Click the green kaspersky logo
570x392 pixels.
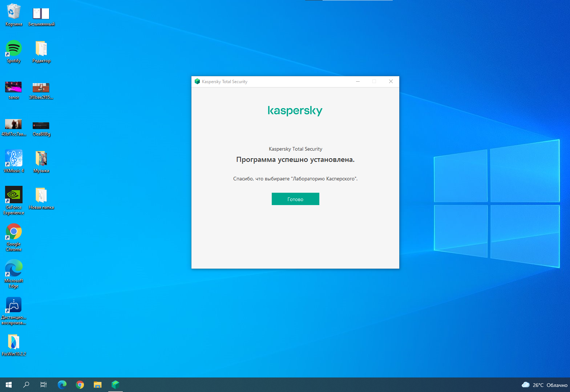295,110
